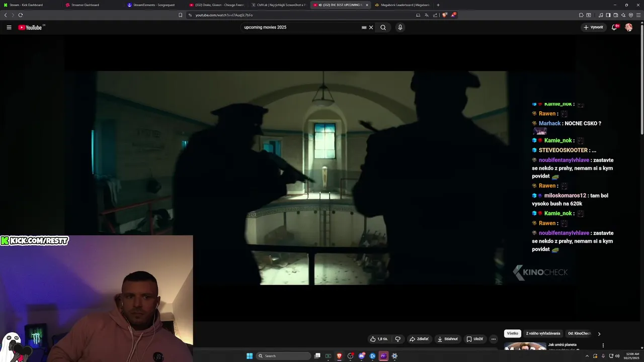The height and width of the screenshot is (362, 644).
Task: Click the address bar URL field
Action: tap(302, 15)
